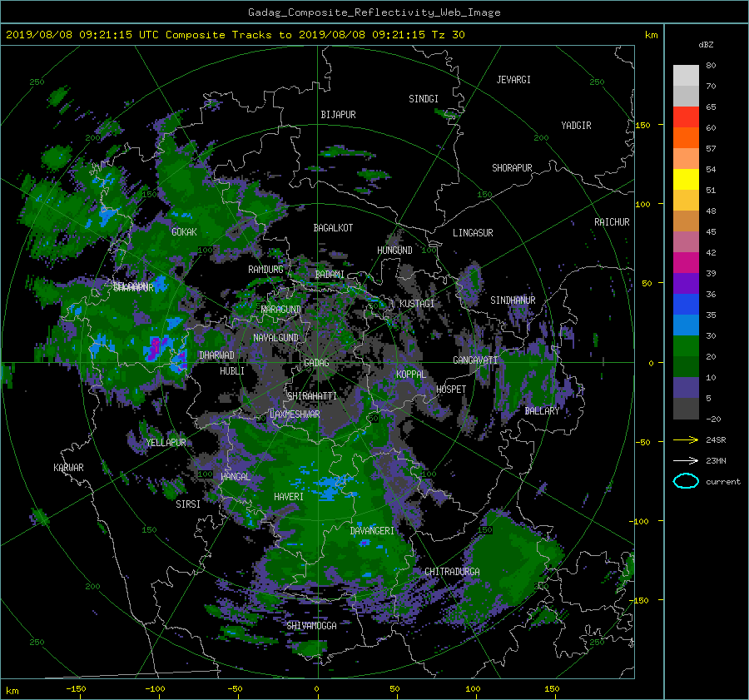Click the SHORAPUR city label
This screenshot has height=700, width=749.
[512, 168]
